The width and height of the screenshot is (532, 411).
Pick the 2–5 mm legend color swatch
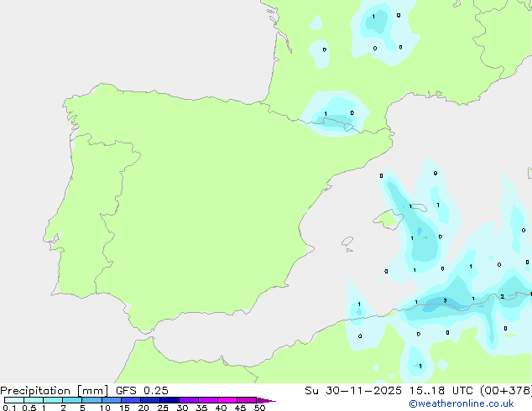[x=72, y=400]
